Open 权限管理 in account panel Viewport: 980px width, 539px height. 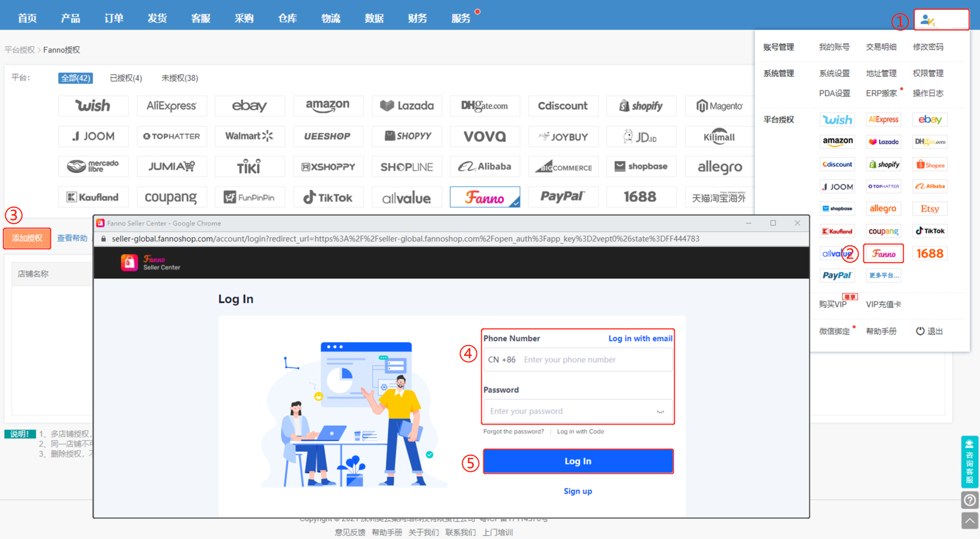click(928, 74)
